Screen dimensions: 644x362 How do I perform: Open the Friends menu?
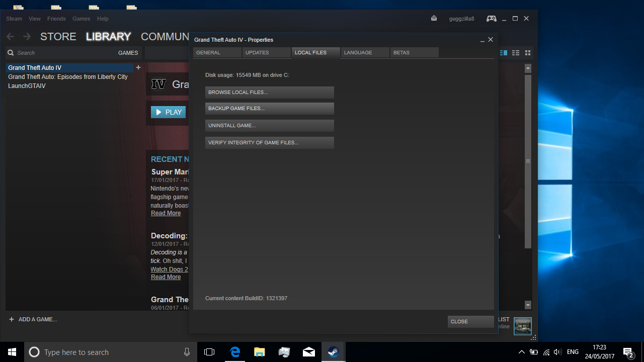coord(56,19)
